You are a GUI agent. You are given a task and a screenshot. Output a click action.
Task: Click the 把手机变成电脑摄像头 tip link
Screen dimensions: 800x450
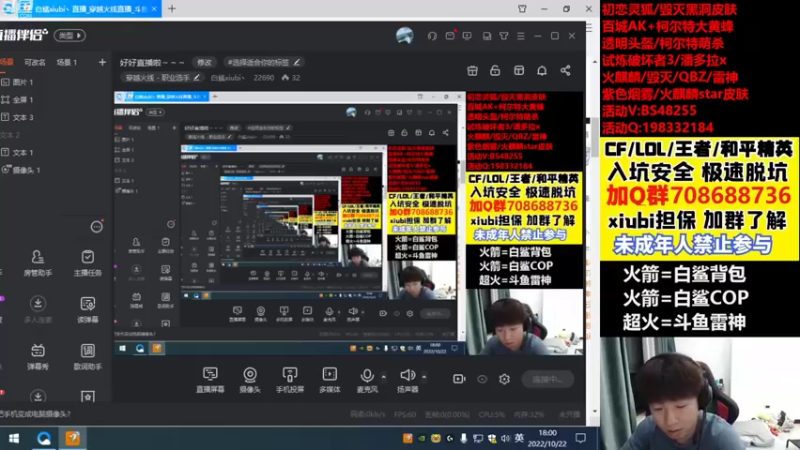(x=36, y=414)
